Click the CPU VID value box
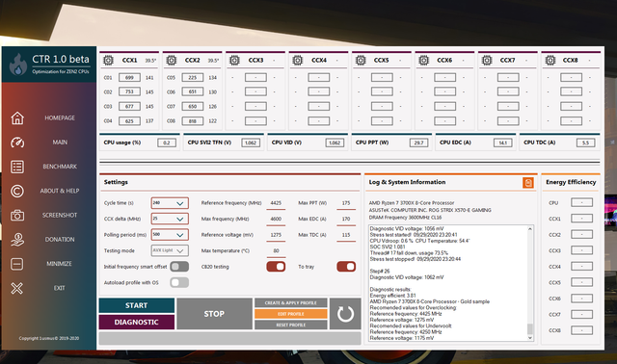 (335, 143)
